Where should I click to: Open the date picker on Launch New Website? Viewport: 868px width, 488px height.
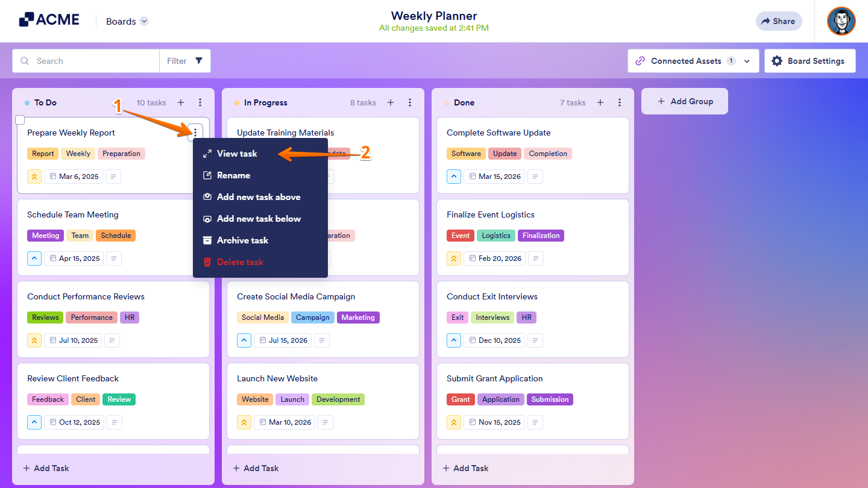[284, 422]
